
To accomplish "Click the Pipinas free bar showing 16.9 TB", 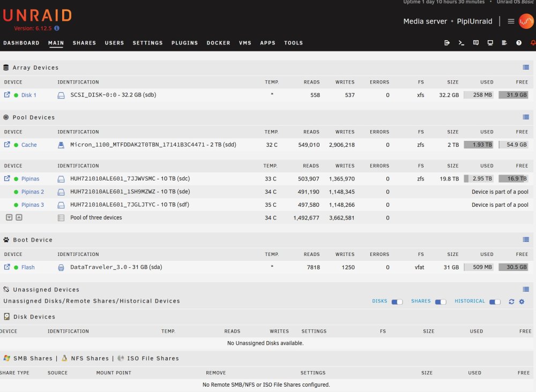I will 513,178.
